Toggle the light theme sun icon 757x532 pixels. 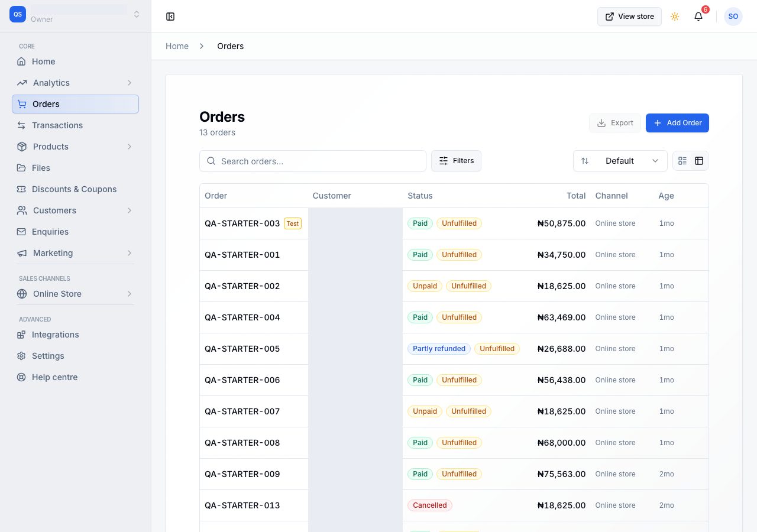pyautogui.click(x=675, y=17)
